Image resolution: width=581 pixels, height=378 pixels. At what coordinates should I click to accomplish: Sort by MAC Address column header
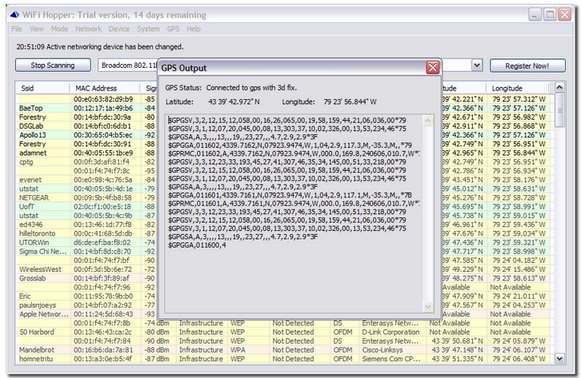click(x=105, y=88)
